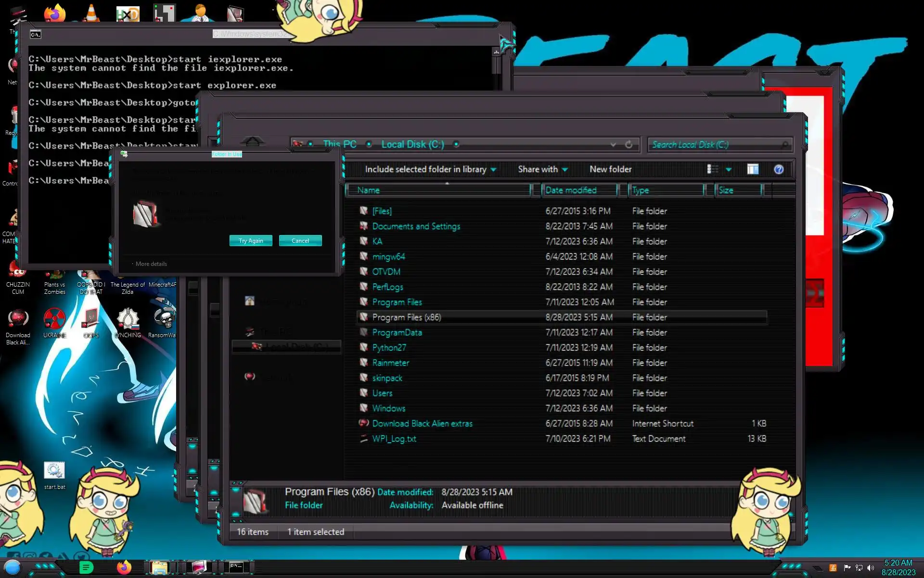Sort by the Date modified column header
This screenshot has width=924, height=578.
click(571, 190)
